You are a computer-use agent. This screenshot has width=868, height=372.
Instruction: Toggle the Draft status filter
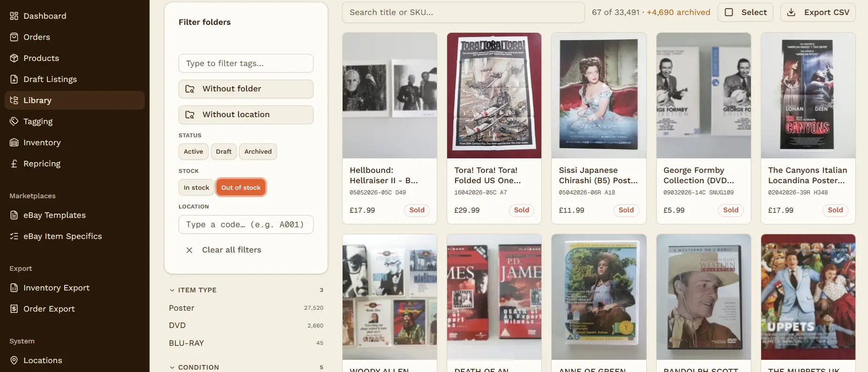pyautogui.click(x=224, y=151)
